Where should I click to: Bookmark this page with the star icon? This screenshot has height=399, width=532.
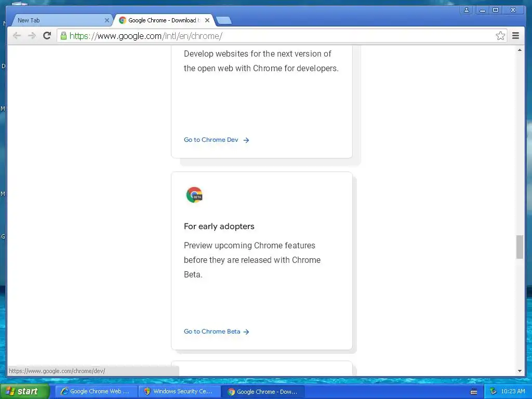[500, 36]
